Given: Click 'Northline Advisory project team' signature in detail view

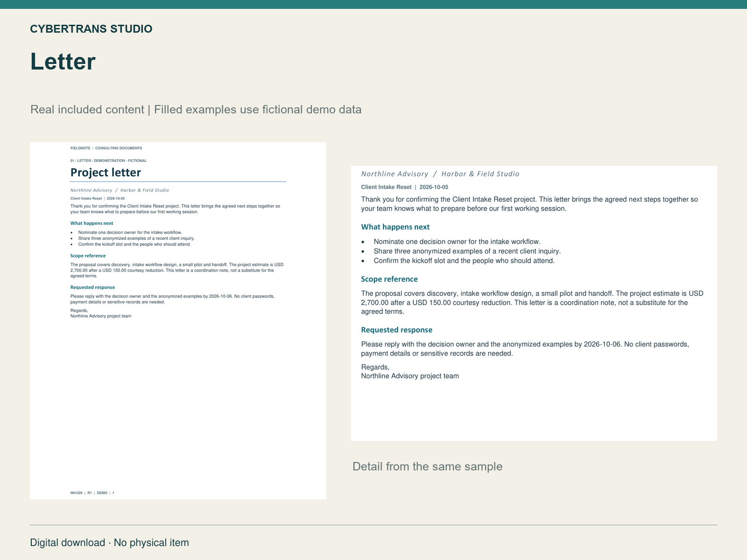Looking at the screenshot, I should point(410,376).
